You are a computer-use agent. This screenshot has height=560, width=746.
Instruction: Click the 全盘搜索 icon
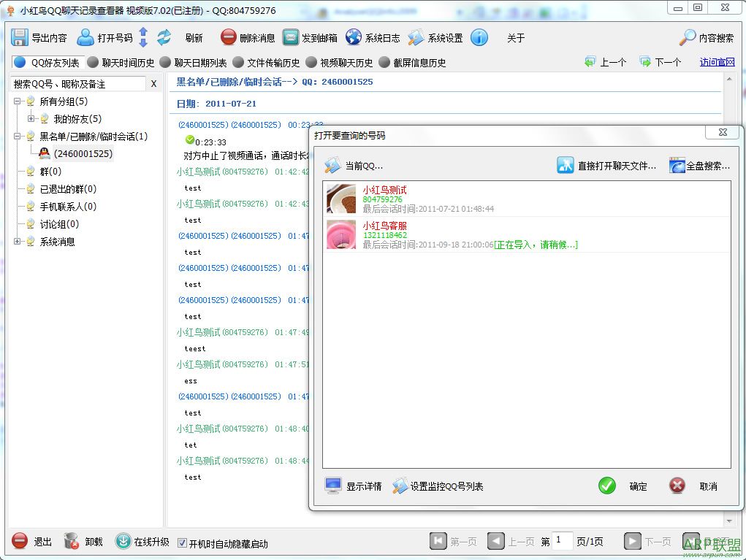tap(677, 166)
